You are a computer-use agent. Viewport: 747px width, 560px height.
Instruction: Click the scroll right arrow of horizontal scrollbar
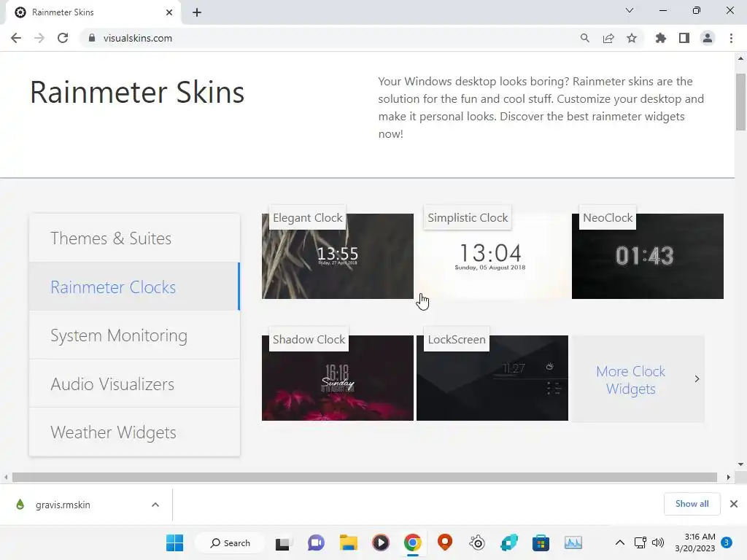click(x=728, y=477)
